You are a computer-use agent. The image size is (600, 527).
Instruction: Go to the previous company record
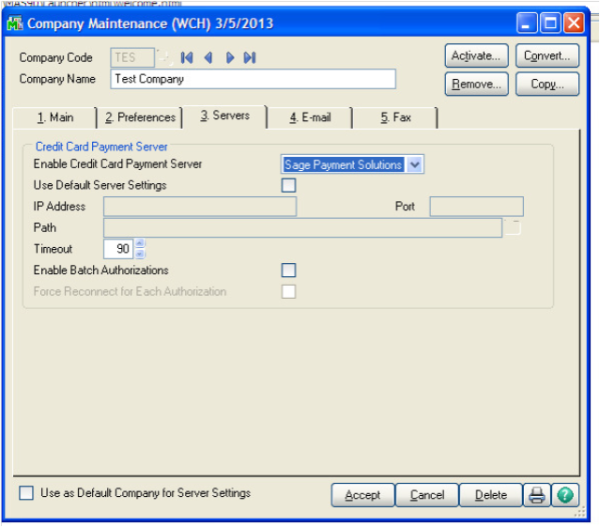[208, 58]
